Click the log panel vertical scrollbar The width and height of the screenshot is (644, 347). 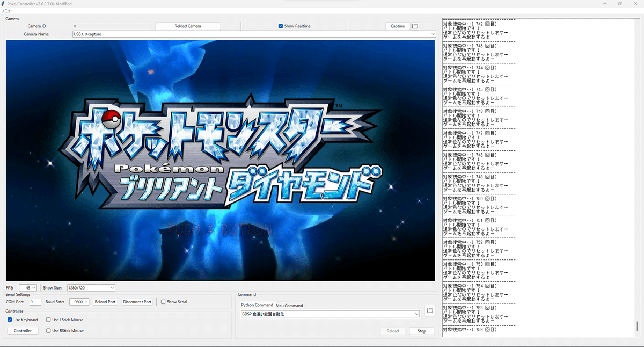click(x=638, y=177)
